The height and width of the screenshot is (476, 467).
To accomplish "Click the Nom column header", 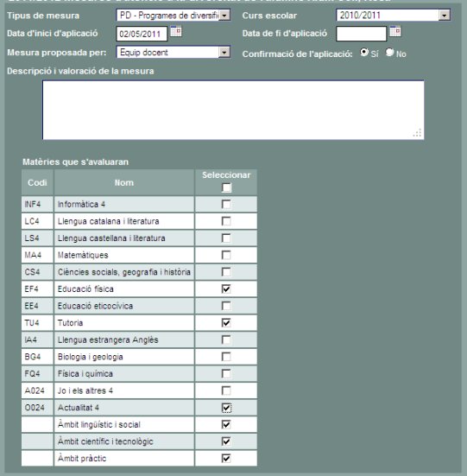I will pos(124,183).
